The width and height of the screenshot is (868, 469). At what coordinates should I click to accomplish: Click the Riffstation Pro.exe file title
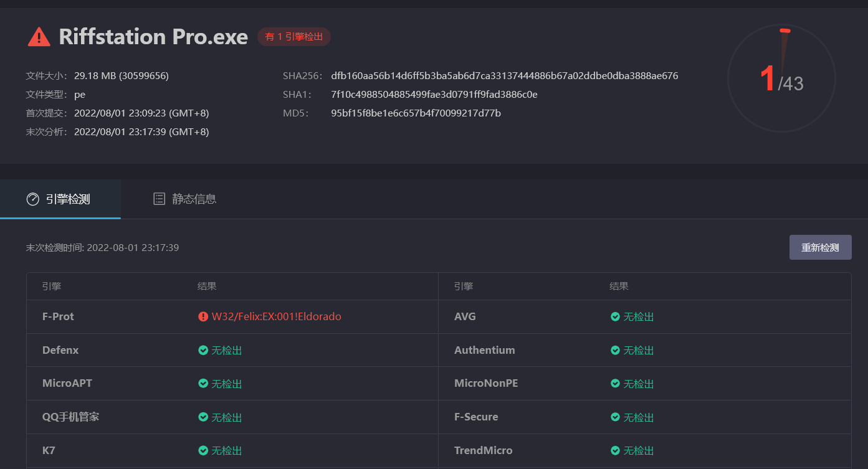click(x=153, y=37)
